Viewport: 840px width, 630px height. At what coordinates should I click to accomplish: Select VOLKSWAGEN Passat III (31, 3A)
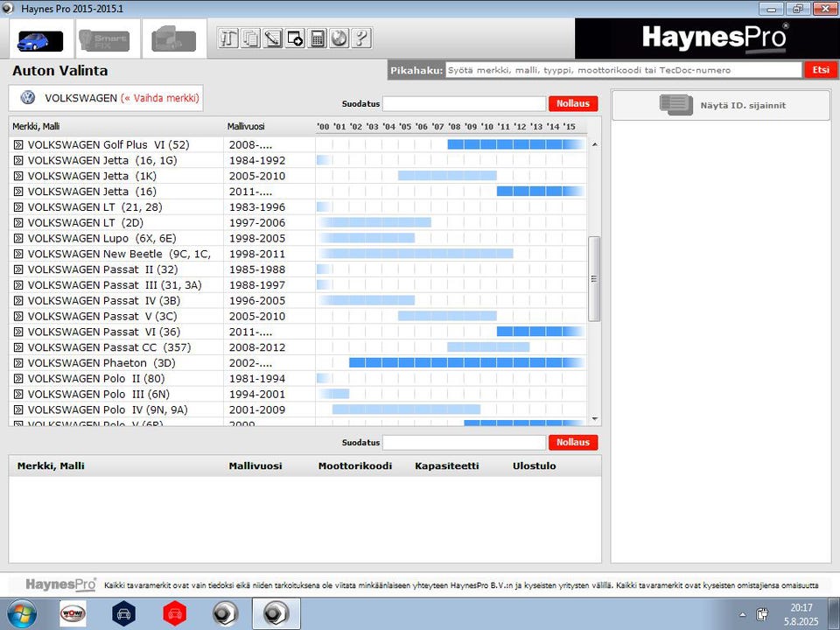(x=115, y=284)
